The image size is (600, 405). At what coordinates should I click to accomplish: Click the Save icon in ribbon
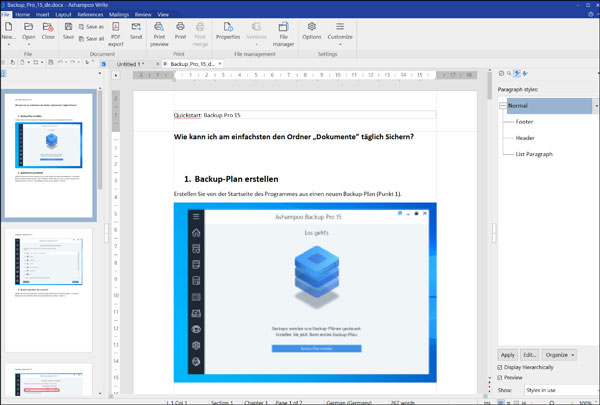(x=69, y=31)
